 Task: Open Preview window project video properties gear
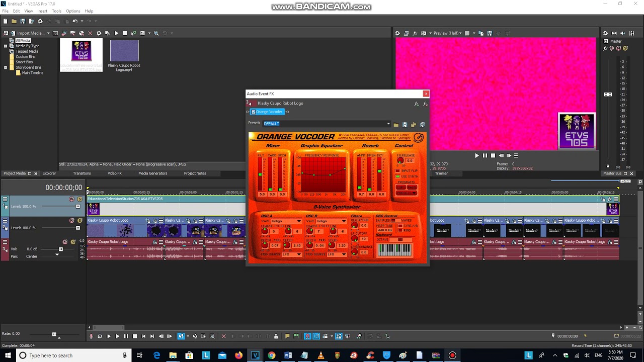coord(397,33)
